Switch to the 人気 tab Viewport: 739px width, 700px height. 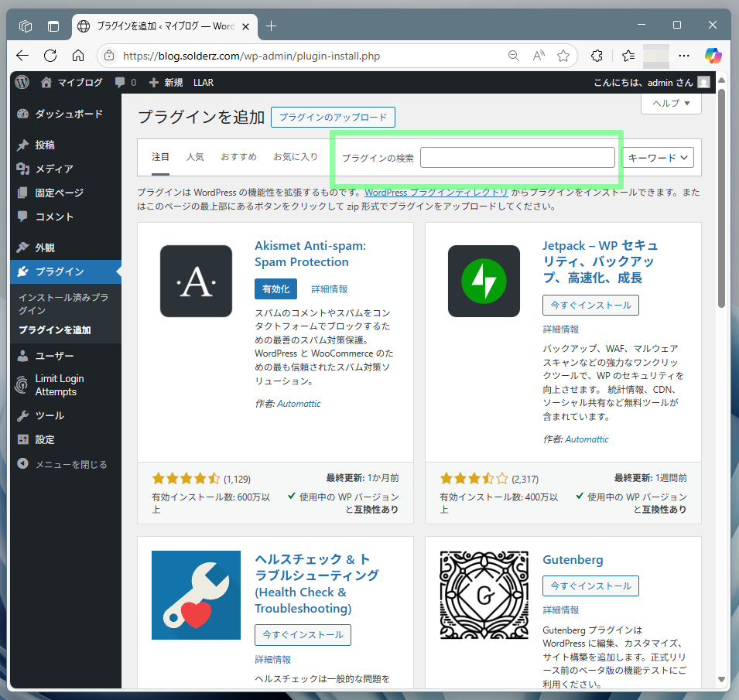[x=195, y=157]
